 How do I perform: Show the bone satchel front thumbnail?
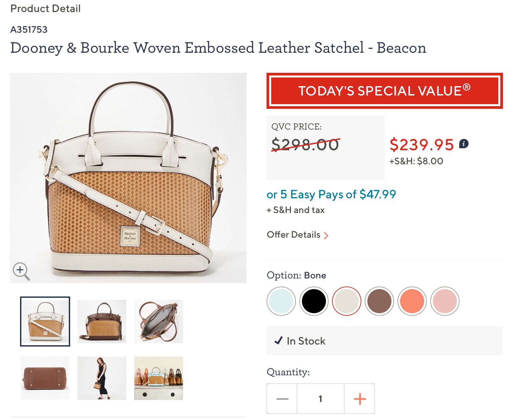[45, 322]
